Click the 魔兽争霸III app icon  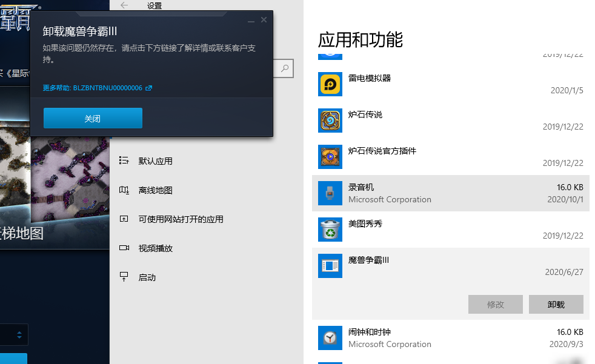tap(330, 266)
